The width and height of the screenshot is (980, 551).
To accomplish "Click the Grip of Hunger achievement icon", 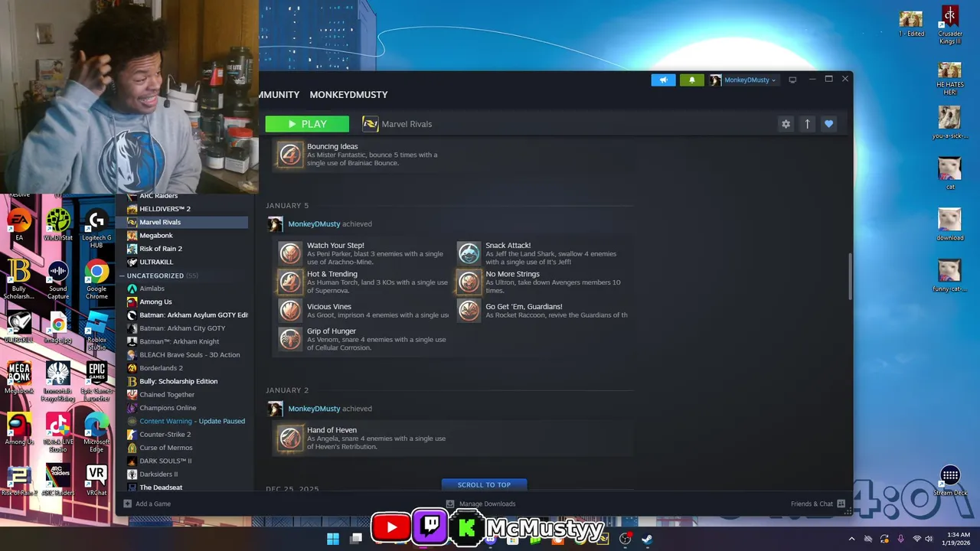I will 290,338.
